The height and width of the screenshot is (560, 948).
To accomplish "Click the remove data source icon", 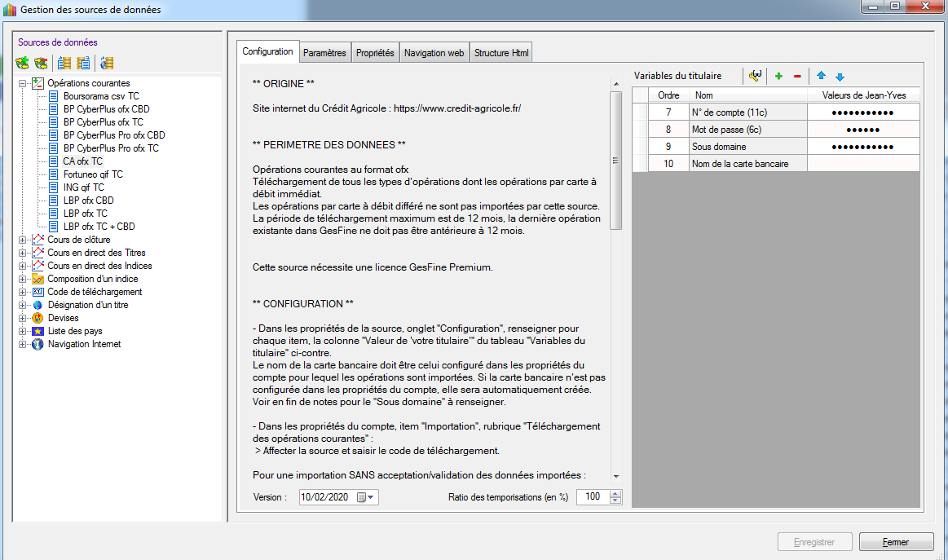I will coord(40,63).
